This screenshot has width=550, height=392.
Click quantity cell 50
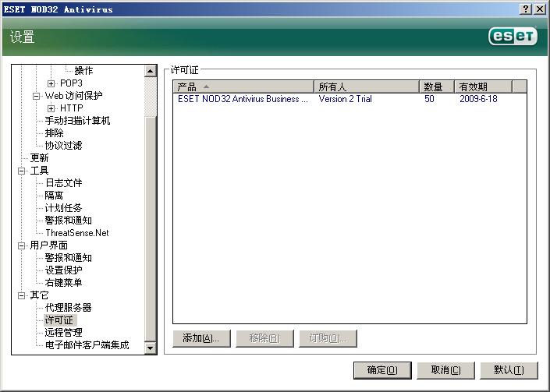click(x=429, y=99)
